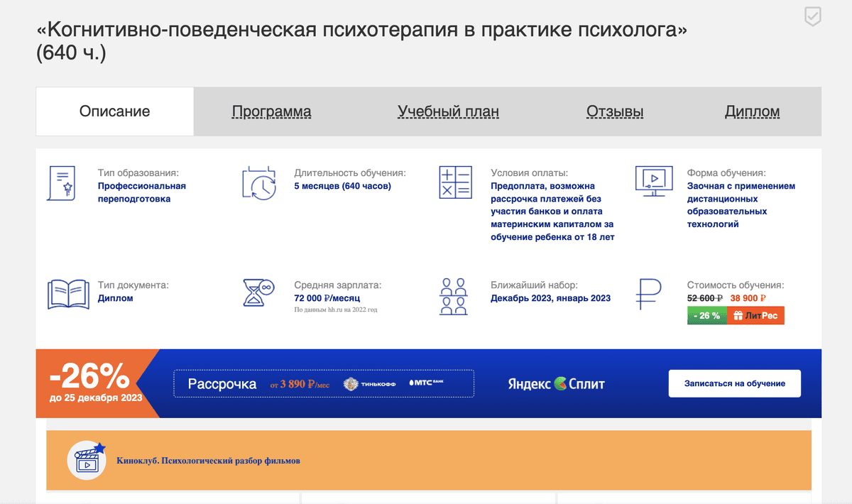Go to the Отзывы tab
The image size is (852, 504).
point(615,111)
